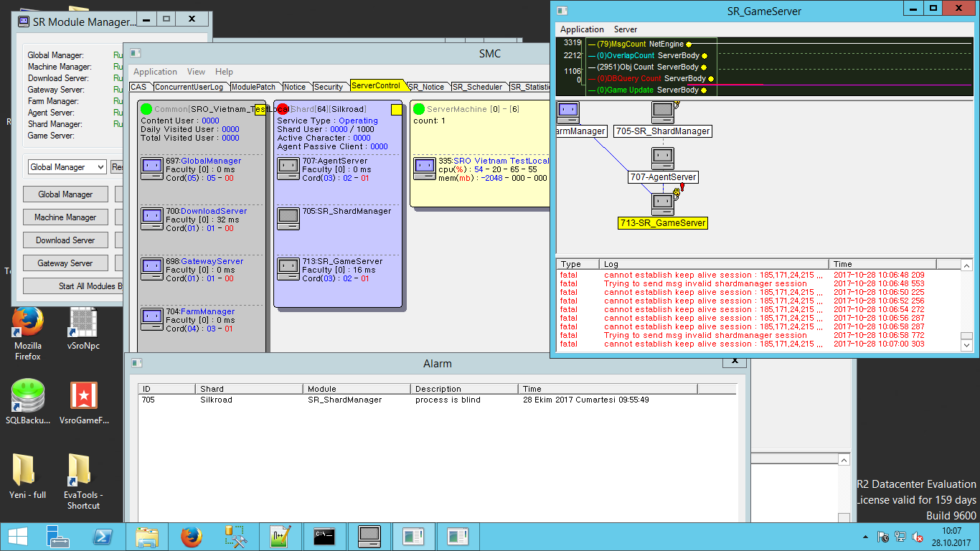Click the yellow square on Common panel header

(260, 110)
